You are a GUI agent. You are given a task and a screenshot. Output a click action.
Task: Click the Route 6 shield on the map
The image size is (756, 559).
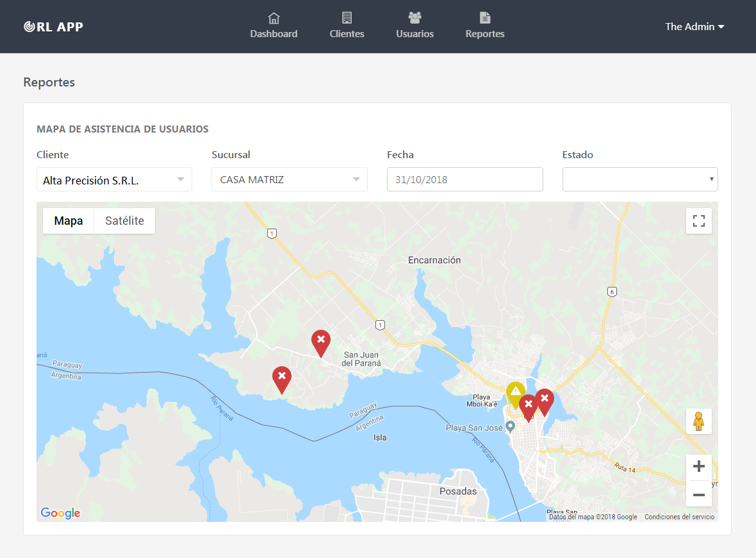612,291
